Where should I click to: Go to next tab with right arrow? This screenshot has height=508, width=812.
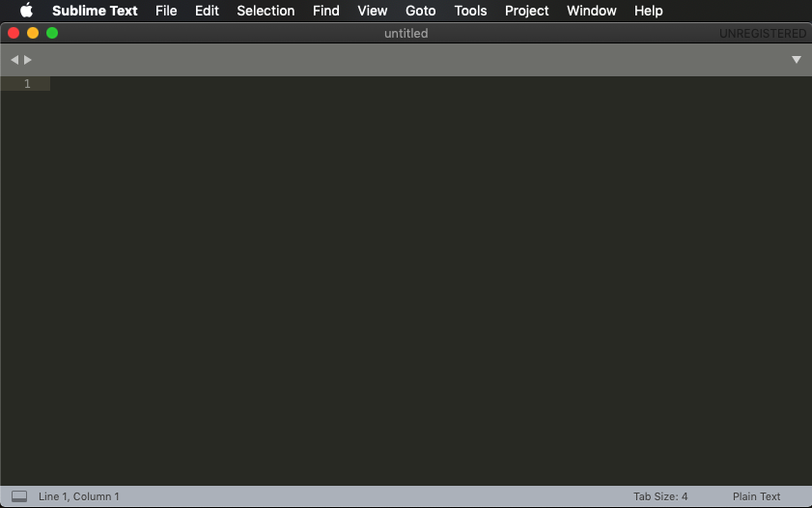[x=27, y=60]
